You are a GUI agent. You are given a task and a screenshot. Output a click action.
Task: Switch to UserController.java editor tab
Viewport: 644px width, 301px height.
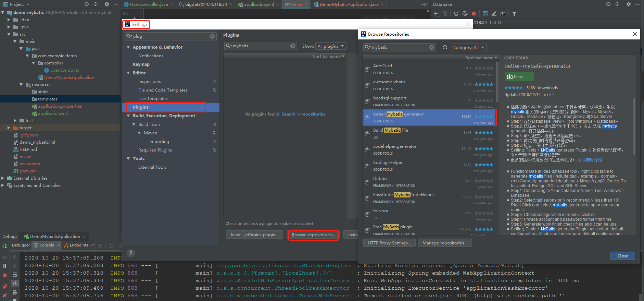pos(149,4)
